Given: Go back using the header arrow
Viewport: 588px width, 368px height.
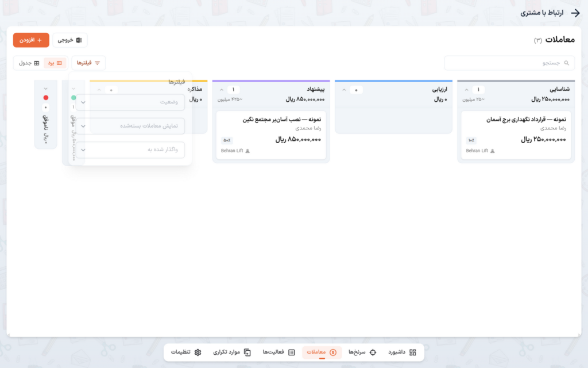Looking at the screenshot, I should click(x=575, y=13).
